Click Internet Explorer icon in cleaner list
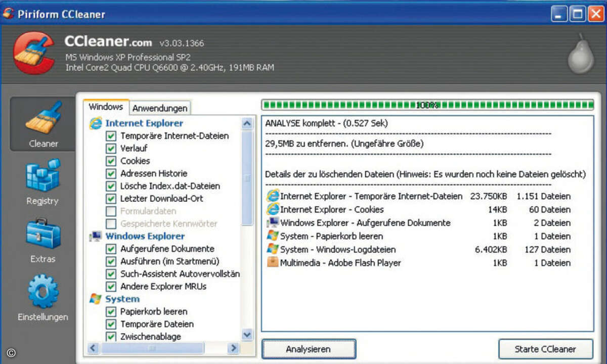This screenshot has height=364, width=607. [95, 123]
